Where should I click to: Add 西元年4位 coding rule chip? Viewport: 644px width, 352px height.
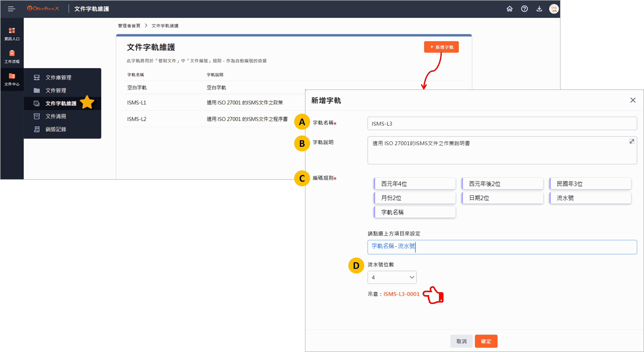click(415, 184)
